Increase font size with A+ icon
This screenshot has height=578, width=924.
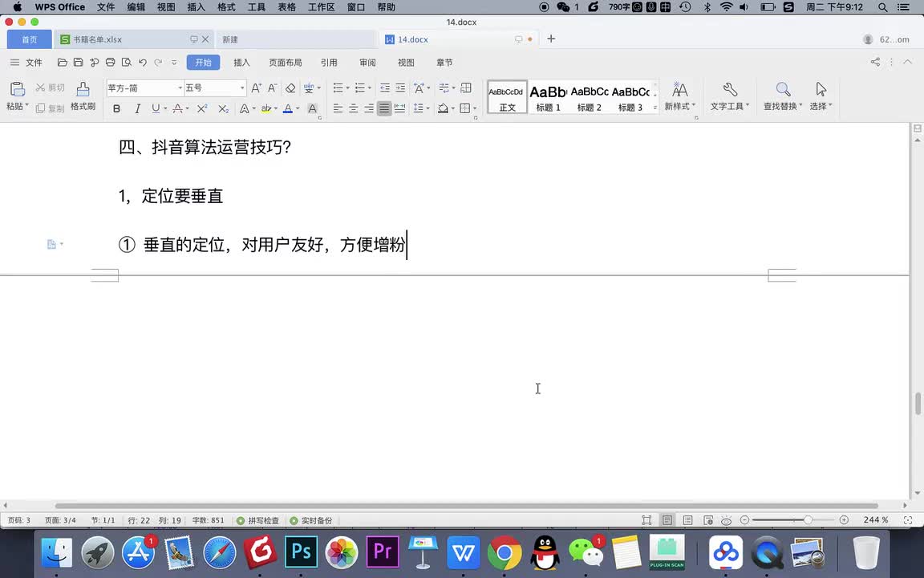point(257,88)
